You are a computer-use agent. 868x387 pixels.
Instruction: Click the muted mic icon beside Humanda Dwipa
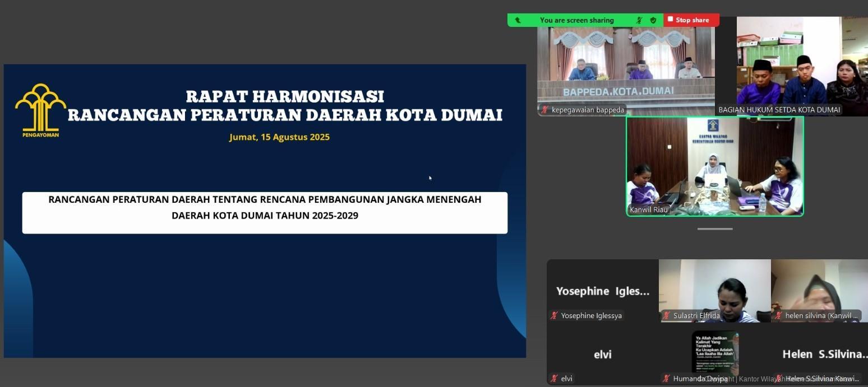666,379
